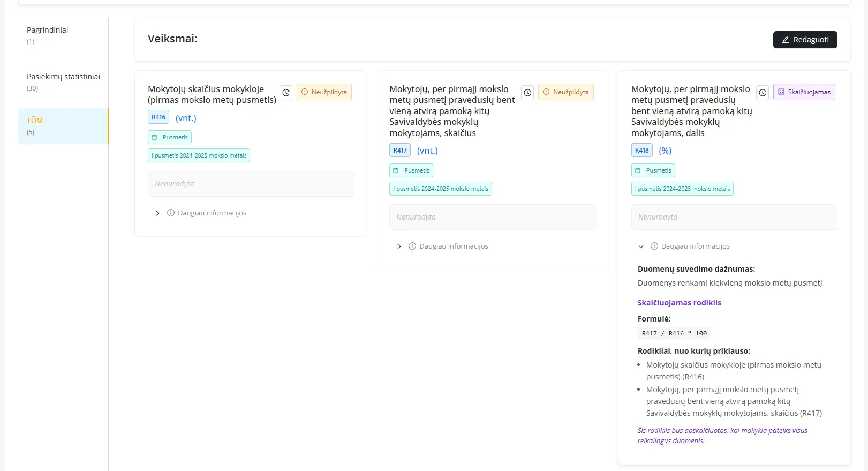Expand Daugiau informacijos in R417 card
This screenshot has height=471, width=868.
(x=399, y=246)
